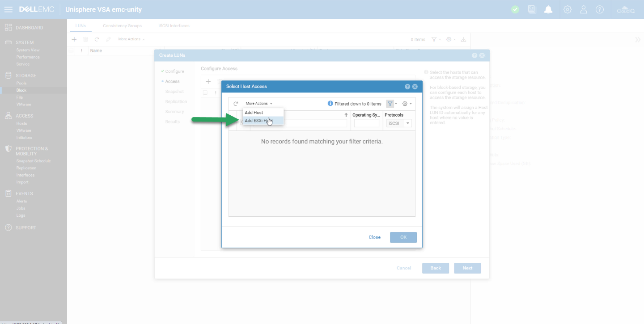Click Back in Create LUNs wizard
Image resolution: width=644 pixels, height=324 pixels.
pos(436,268)
